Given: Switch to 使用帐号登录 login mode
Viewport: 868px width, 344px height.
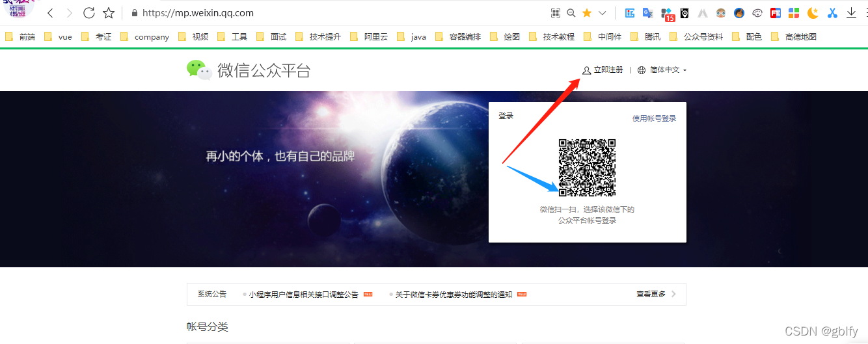Looking at the screenshot, I should 655,118.
